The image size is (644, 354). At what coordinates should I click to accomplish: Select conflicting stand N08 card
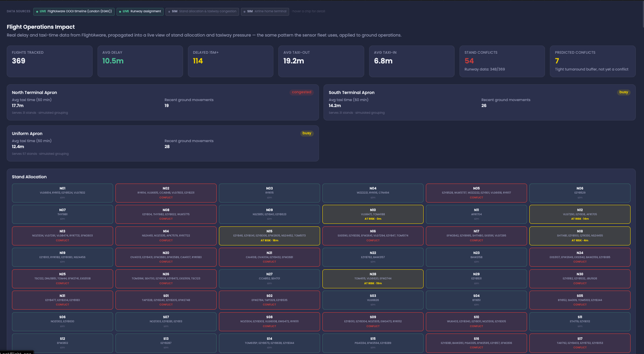(x=166, y=214)
